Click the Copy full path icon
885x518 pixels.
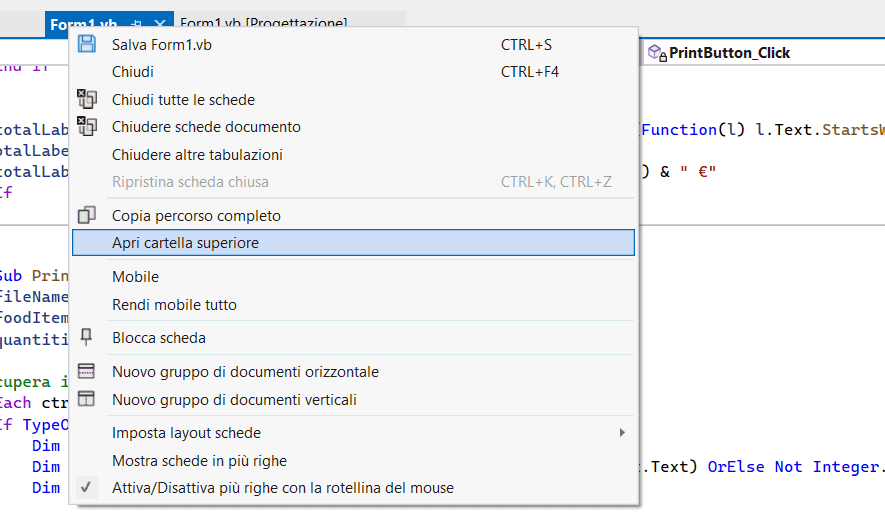87,215
